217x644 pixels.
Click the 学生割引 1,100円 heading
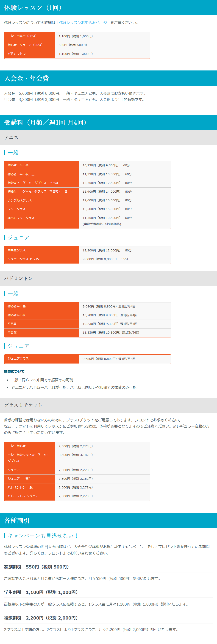point(41,592)
